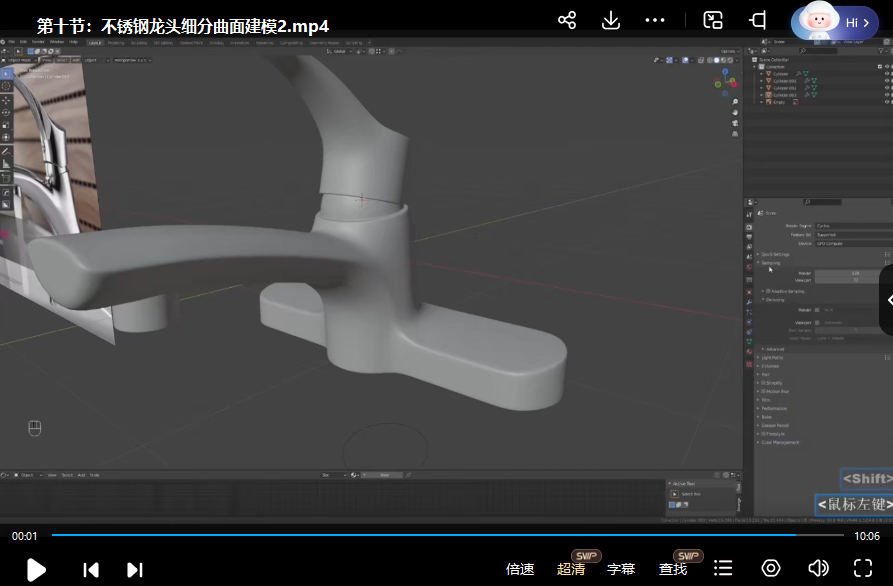Open the three-dot more options menu
Viewport: 893px width, 586px height.
[x=655, y=20]
